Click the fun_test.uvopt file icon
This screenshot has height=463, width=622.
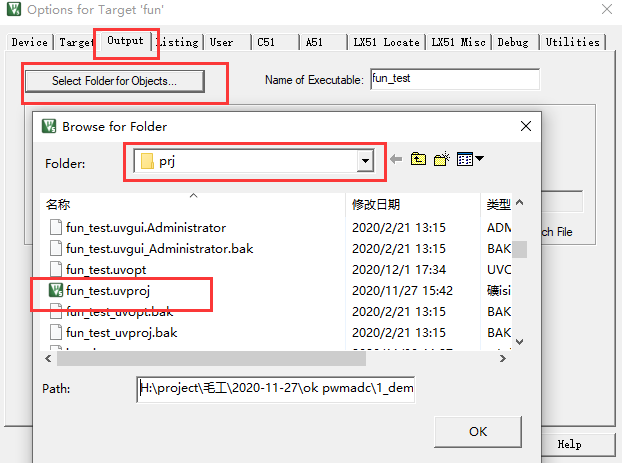(56, 269)
